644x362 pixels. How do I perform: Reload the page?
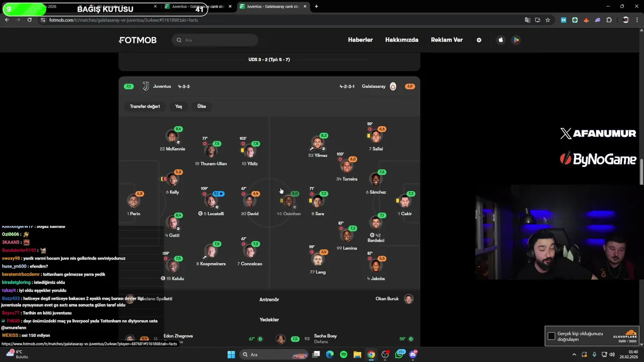(x=30, y=20)
